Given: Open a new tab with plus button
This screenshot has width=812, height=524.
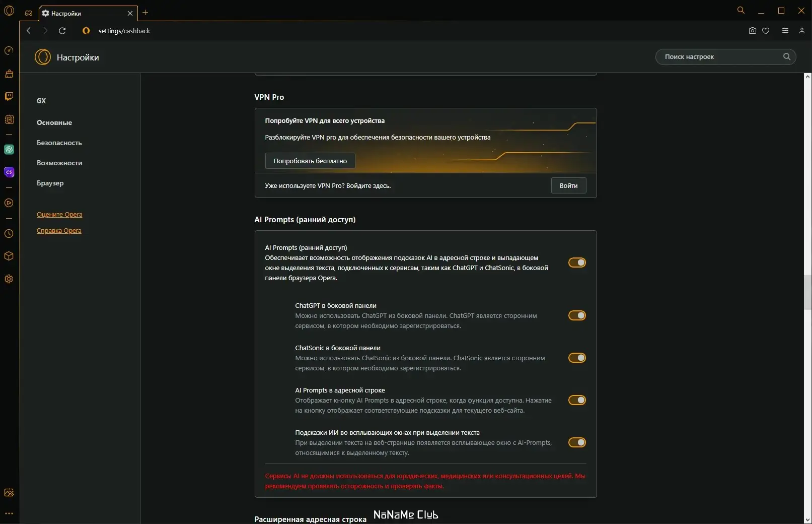Looking at the screenshot, I should tap(145, 13).
